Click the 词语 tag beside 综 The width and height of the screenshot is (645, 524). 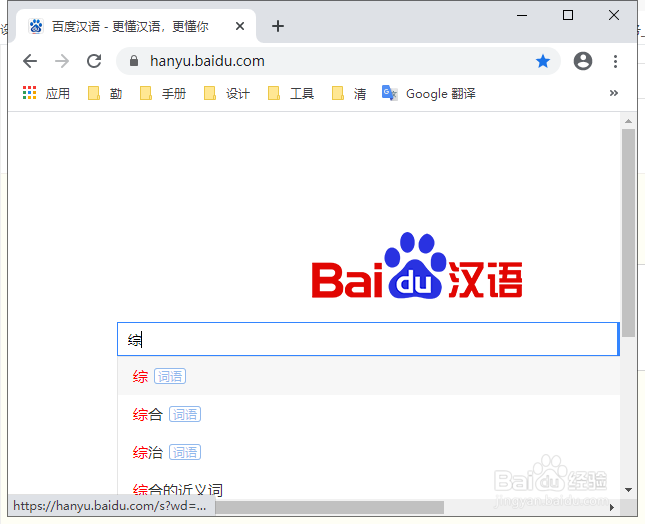(x=170, y=376)
